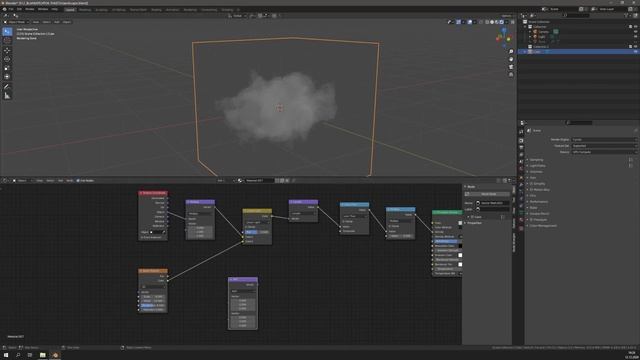
Task: Open the Object properties tab
Action: tap(521, 178)
